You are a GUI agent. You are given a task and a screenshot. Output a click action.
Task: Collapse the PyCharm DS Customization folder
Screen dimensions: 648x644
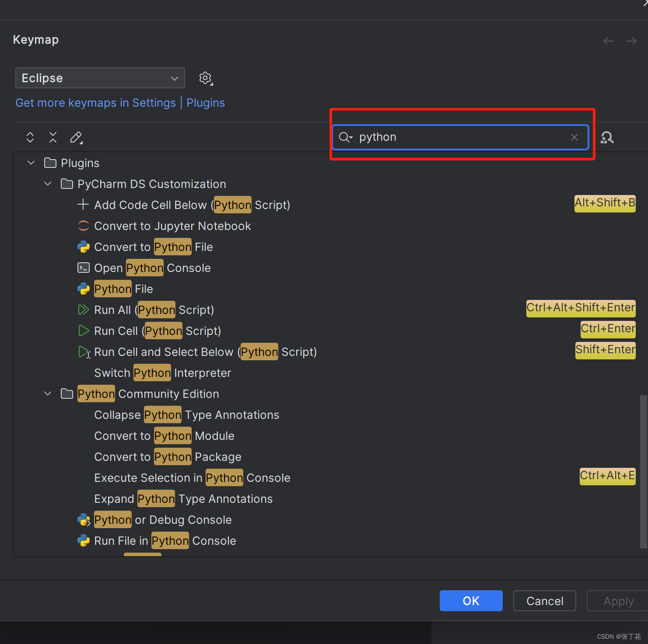[x=48, y=184]
